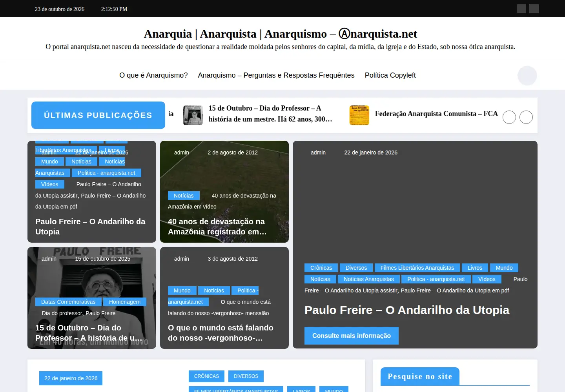Select the 'Datas Comemorativas' tag
The image size is (565, 392).
[x=68, y=302]
